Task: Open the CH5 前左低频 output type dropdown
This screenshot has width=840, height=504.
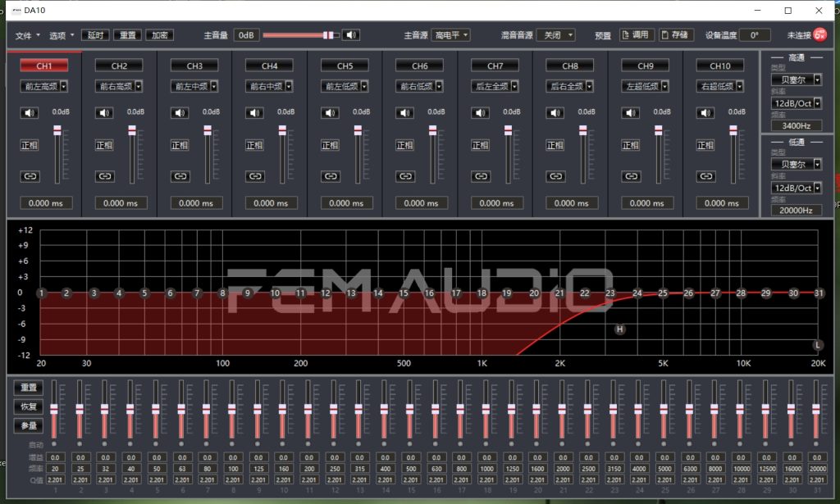Action: [345, 86]
